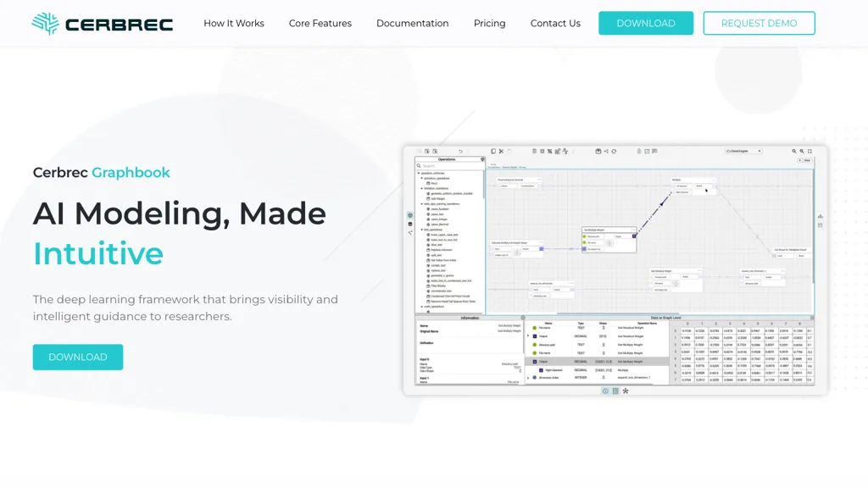Click the asterisk icon at bottom bar
Viewport: 868px width, 488px height.
(626, 391)
